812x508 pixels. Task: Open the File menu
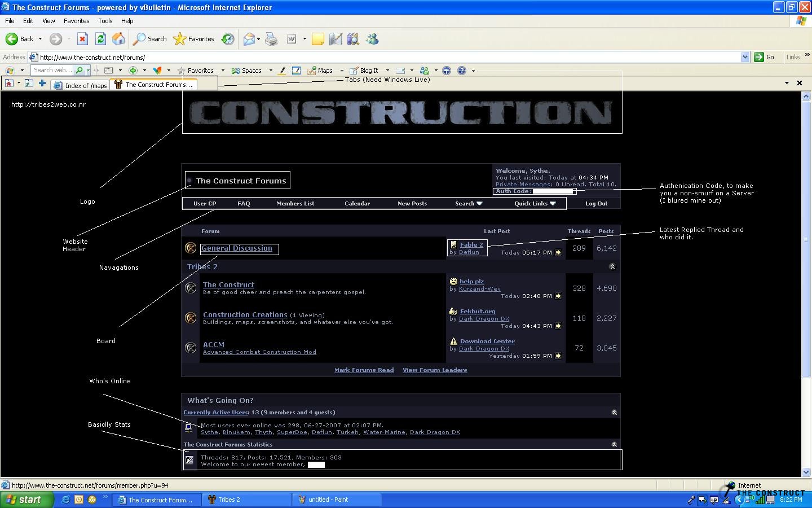coord(10,21)
